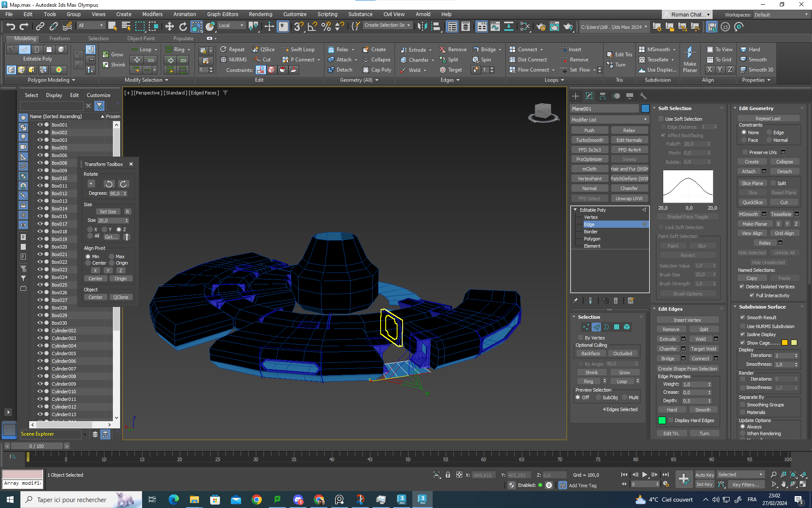Open the Render Setup teapot icon
The image size is (812, 508).
pyautogui.click(x=541, y=27)
